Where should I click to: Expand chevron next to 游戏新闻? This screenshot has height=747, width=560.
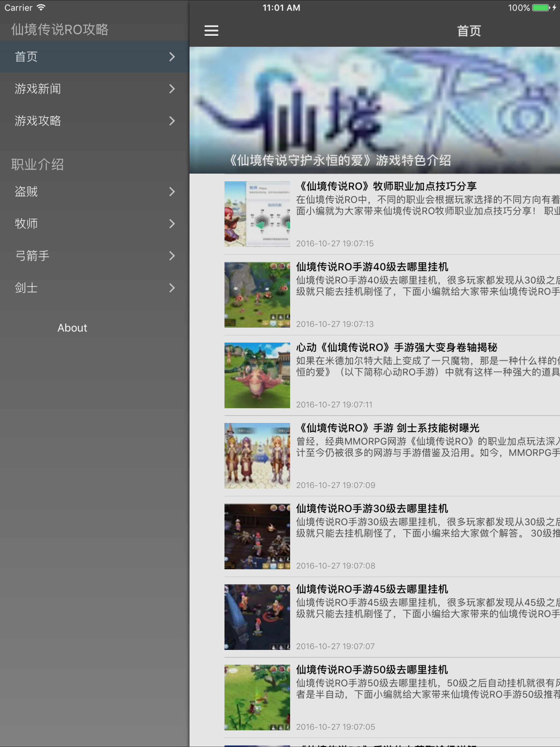[x=172, y=89]
